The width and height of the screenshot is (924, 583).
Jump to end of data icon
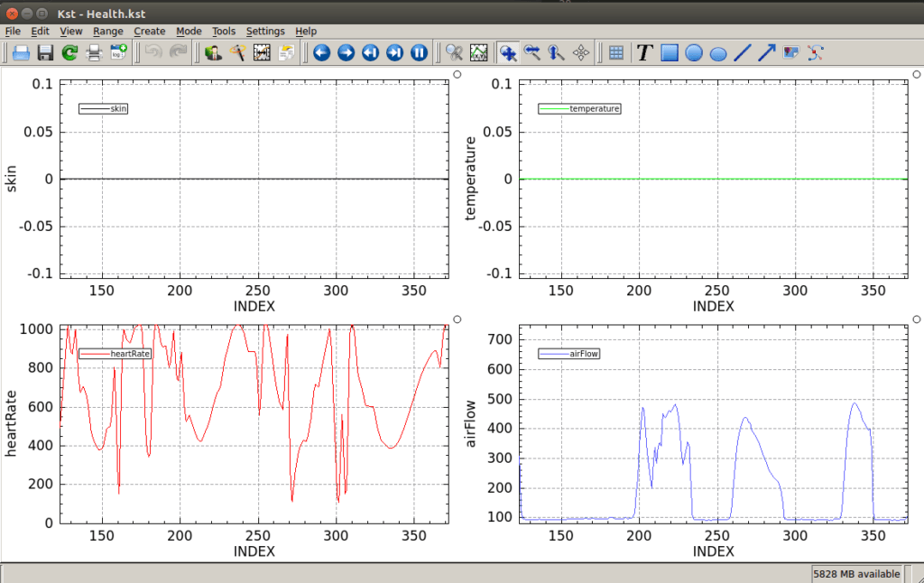pos(394,53)
